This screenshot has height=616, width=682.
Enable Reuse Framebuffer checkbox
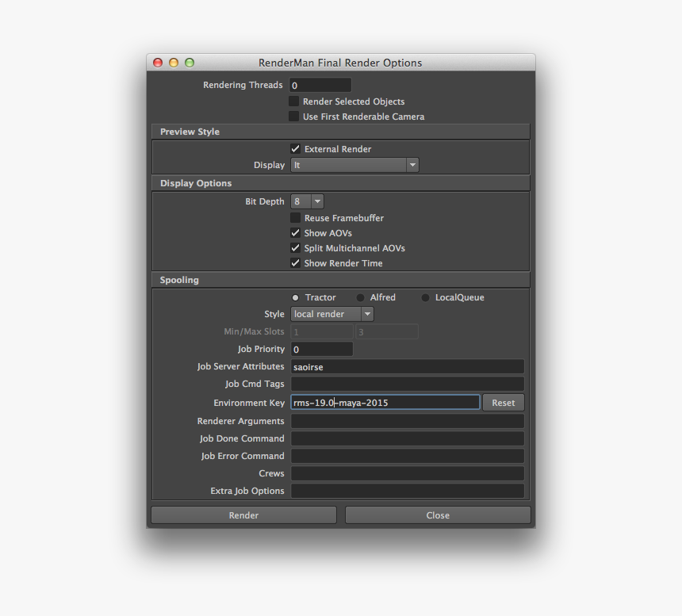click(x=295, y=217)
